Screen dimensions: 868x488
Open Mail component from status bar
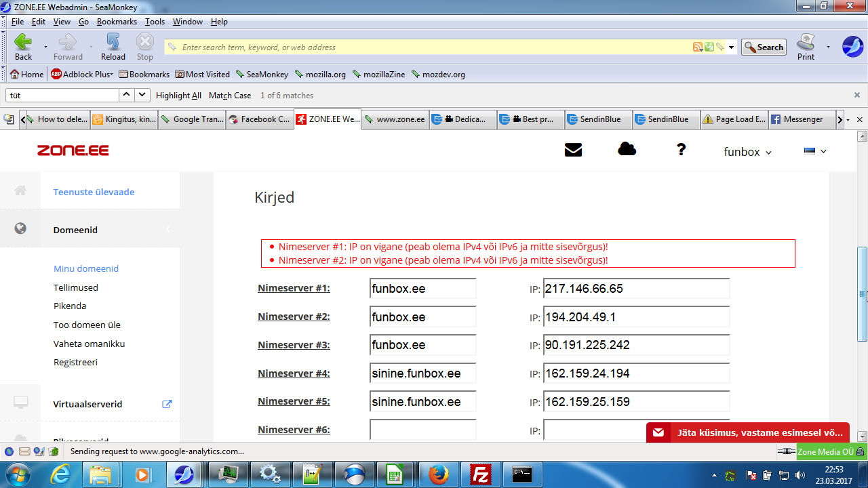[x=24, y=451]
